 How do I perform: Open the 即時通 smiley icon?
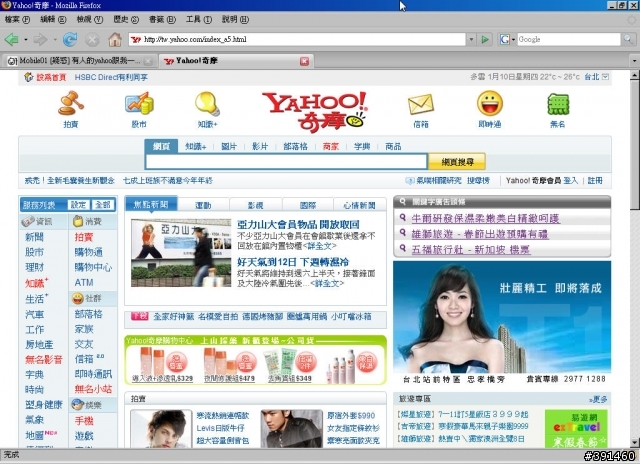coord(490,103)
